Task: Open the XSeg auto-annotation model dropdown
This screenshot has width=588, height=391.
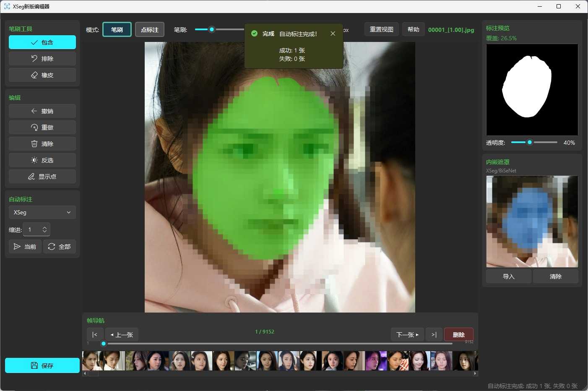Action: coord(42,212)
